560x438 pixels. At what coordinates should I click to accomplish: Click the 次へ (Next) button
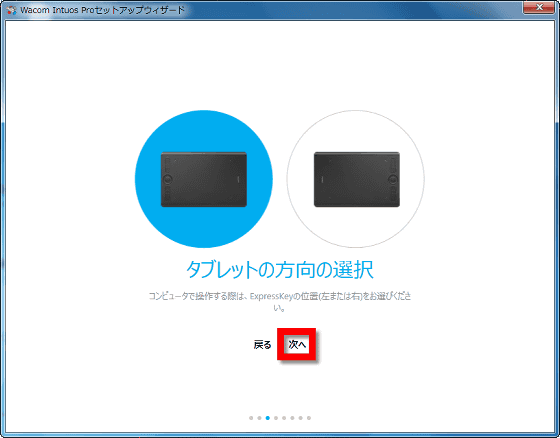297,344
